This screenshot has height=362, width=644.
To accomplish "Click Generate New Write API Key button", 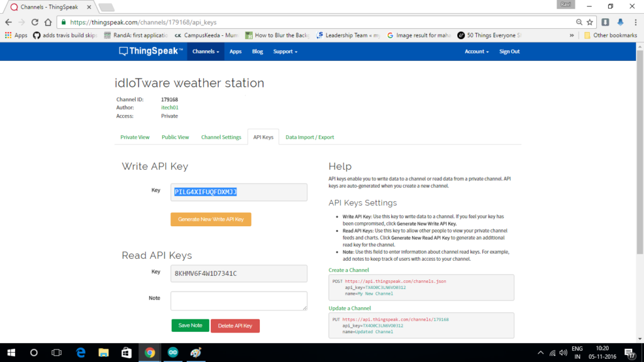I will point(211,219).
